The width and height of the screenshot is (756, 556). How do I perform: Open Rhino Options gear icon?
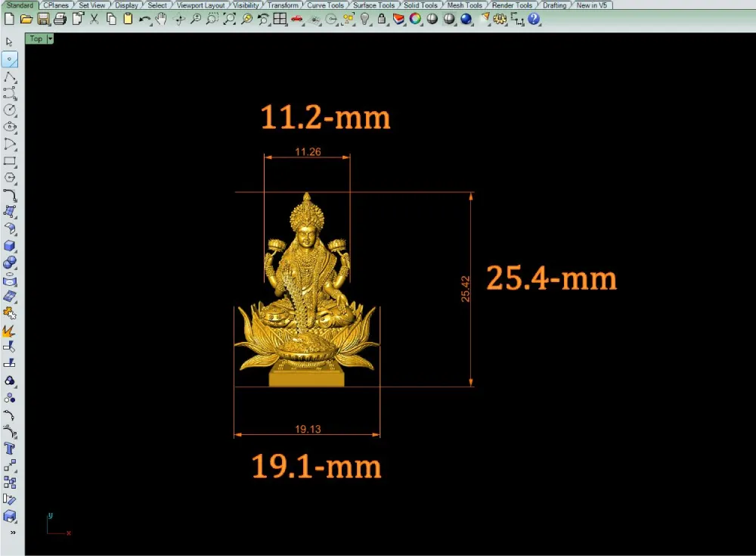point(500,20)
